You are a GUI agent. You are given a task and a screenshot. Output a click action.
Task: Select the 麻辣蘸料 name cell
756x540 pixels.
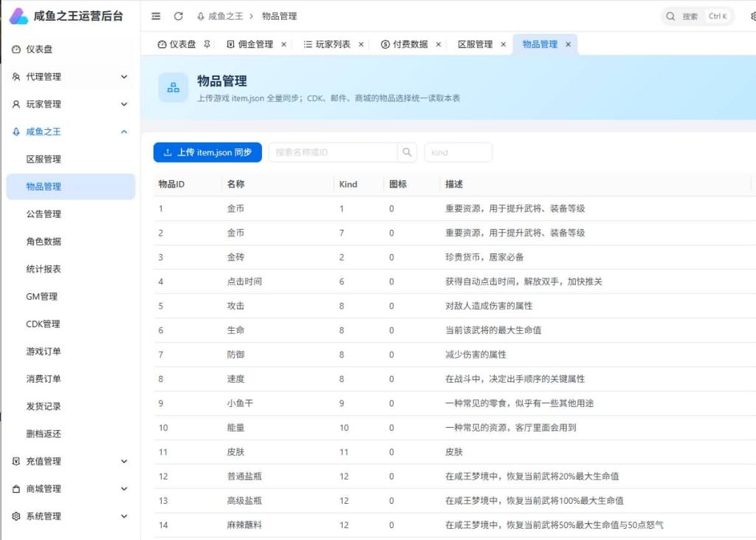pyautogui.click(x=244, y=525)
